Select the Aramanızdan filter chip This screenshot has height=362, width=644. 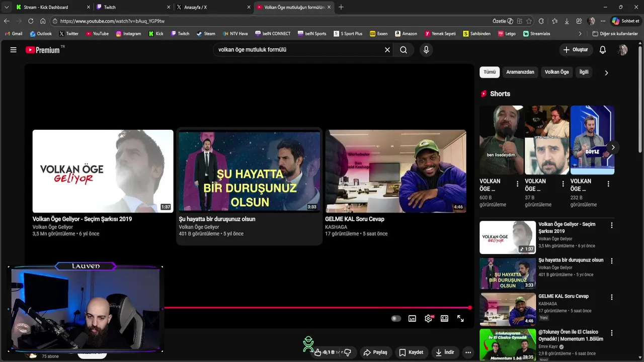[520, 72]
